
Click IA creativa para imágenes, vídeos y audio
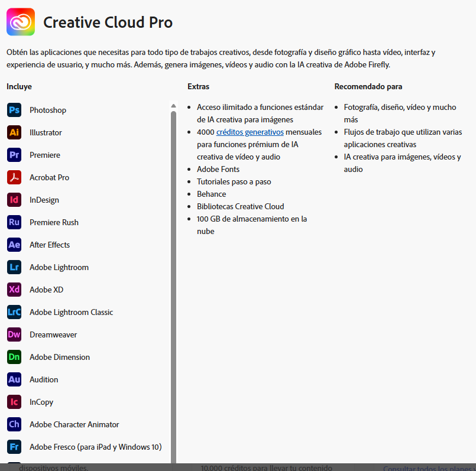click(403, 163)
